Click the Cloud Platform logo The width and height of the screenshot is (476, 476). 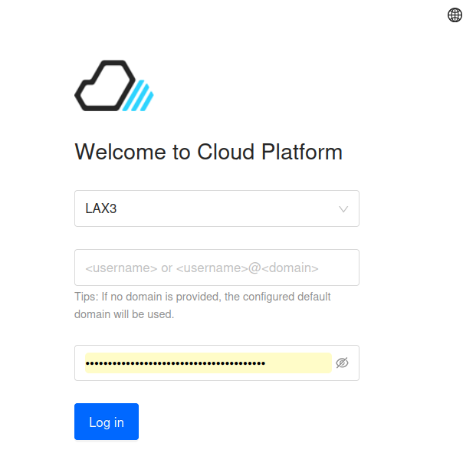tap(114, 86)
